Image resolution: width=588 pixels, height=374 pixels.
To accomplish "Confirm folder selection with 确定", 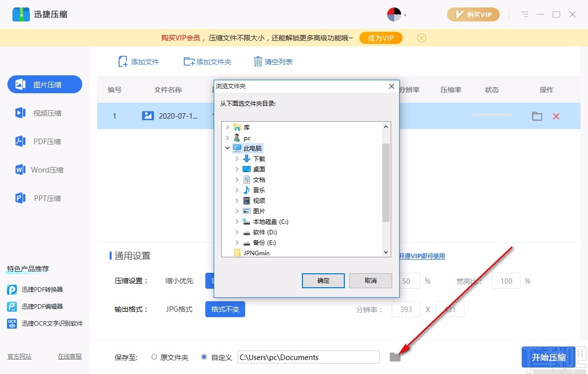I will pos(323,281).
